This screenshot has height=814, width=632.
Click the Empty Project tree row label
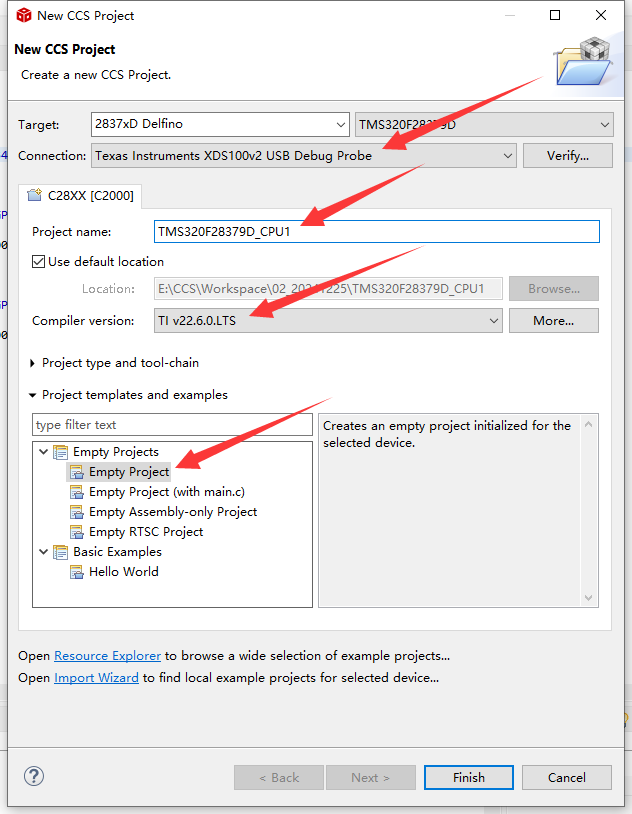129,472
